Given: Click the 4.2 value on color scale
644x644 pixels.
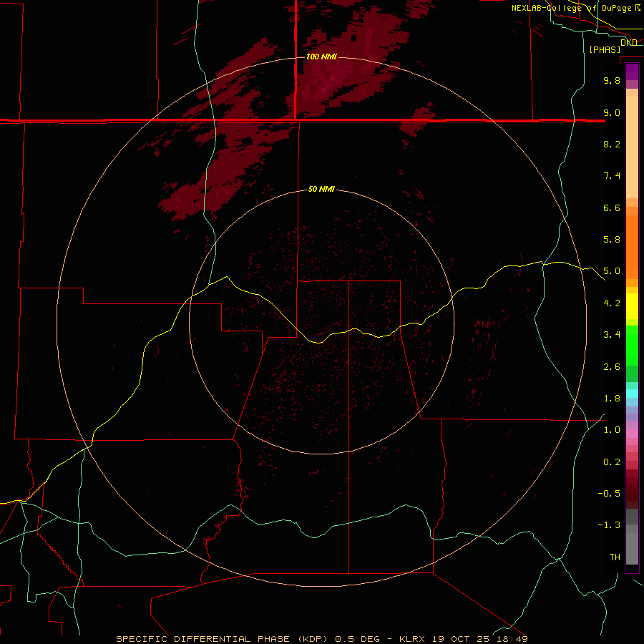Looking at the screenshot, I should 612,303.
